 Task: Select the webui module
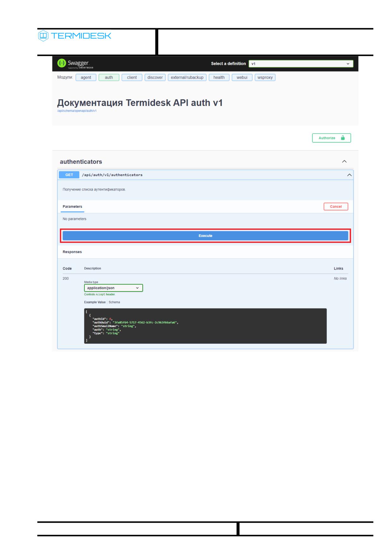pyautogui.click(x=242, y=78)
